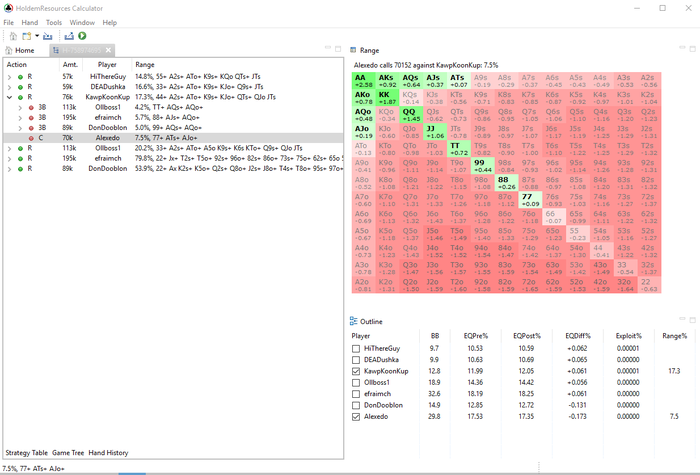
Task: Expand the Ollboss1 R 113k node
Action: click(x=9, y=149)
